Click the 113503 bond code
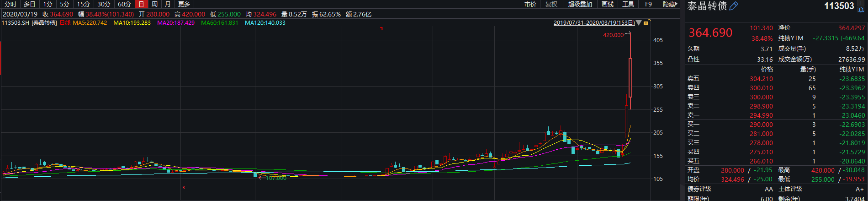This screenshot has height=201, width=868. click(x=839, y=6)
